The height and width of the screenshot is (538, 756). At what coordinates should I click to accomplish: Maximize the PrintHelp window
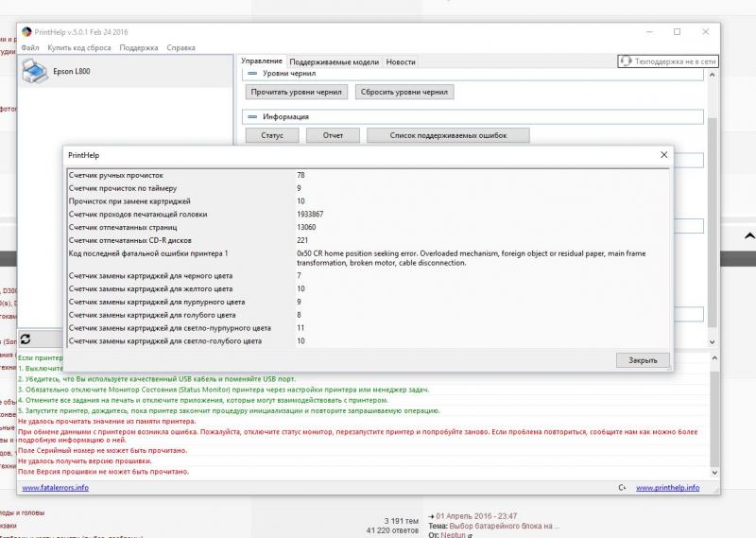point(677,32)
